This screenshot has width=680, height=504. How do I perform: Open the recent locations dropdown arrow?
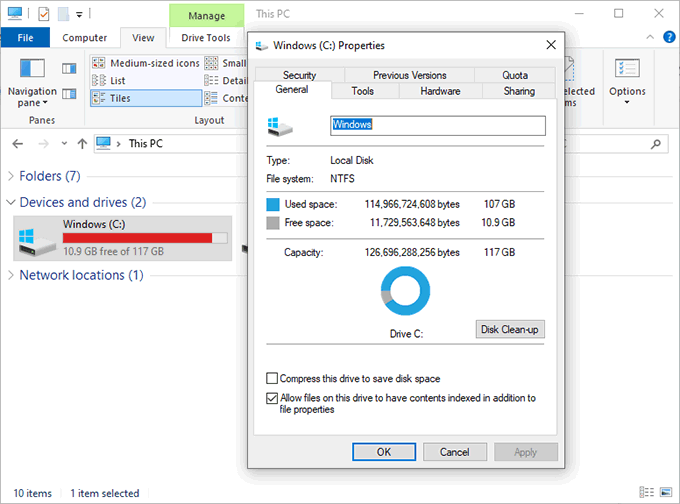tap(64, 144)
